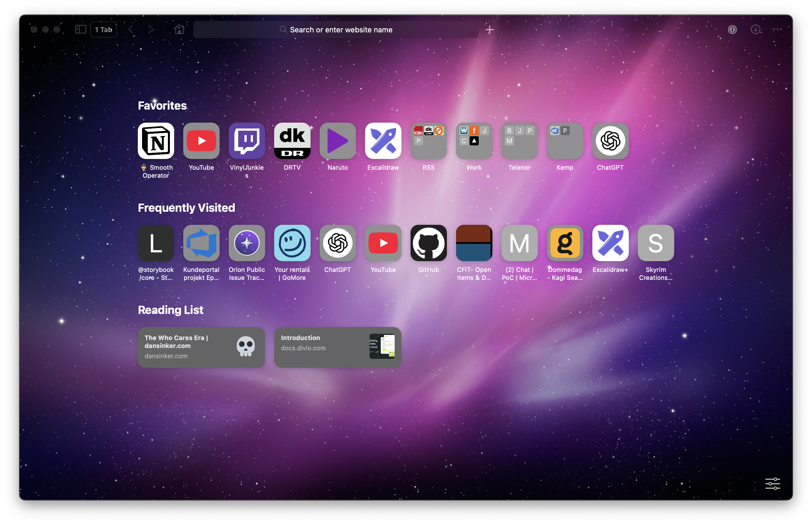
Task: Open the 1 Tab overview button
Action: [x=103, y=30]
